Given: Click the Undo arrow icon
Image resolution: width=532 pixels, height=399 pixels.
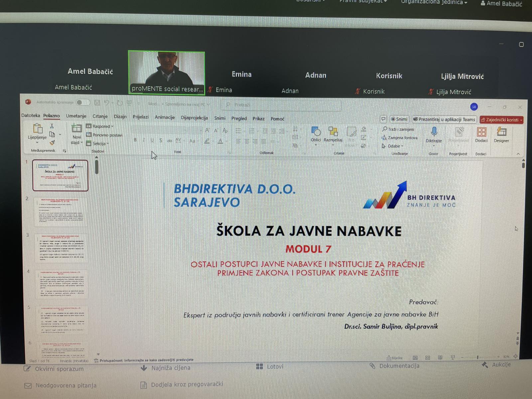Looking at the screenshot, I should click(106, 103).
